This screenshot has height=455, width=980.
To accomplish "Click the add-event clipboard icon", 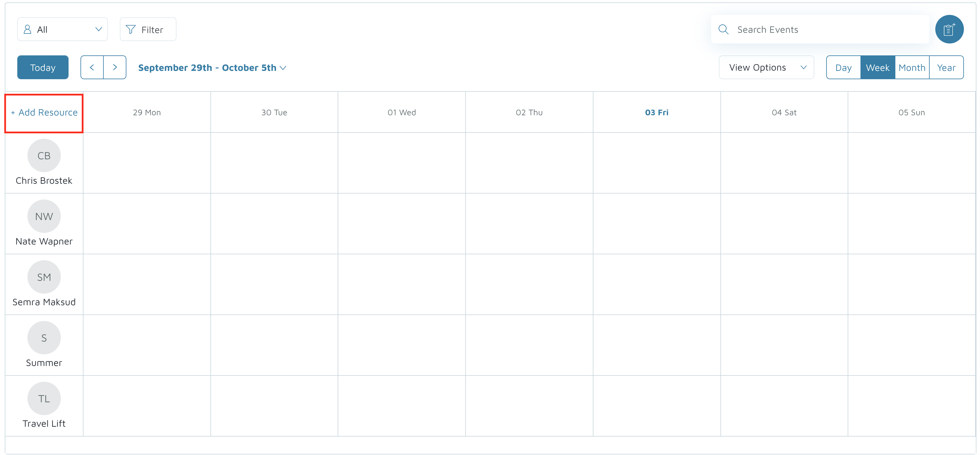I will point(949,29).
